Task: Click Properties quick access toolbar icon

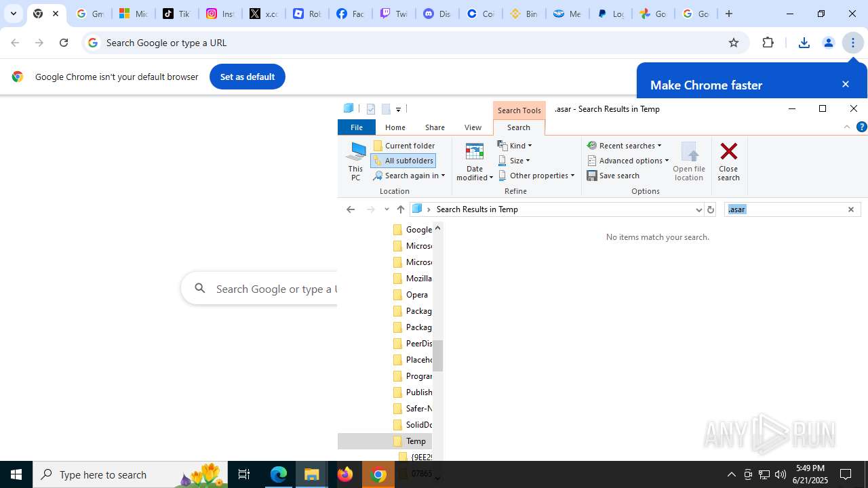Action: [371, 108]
